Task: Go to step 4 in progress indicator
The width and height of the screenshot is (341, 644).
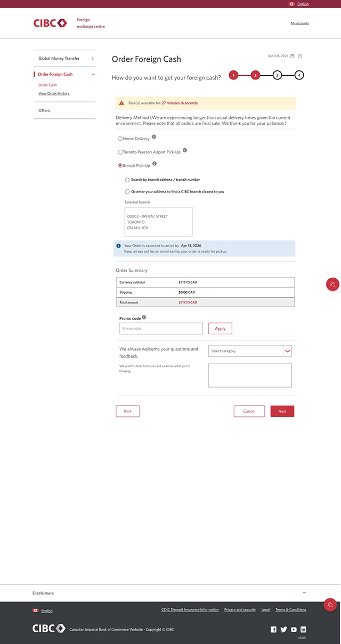Action: pyautogui.click(x=299, y=75)
